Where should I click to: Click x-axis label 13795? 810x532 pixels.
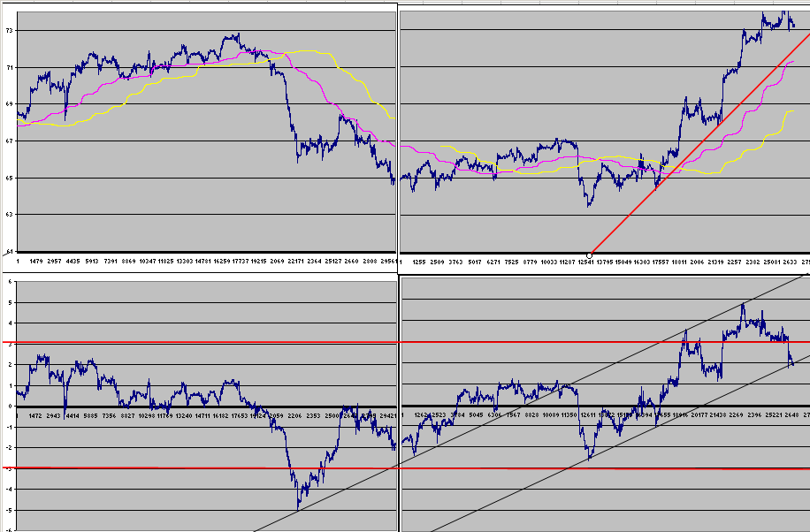[604, 262]
